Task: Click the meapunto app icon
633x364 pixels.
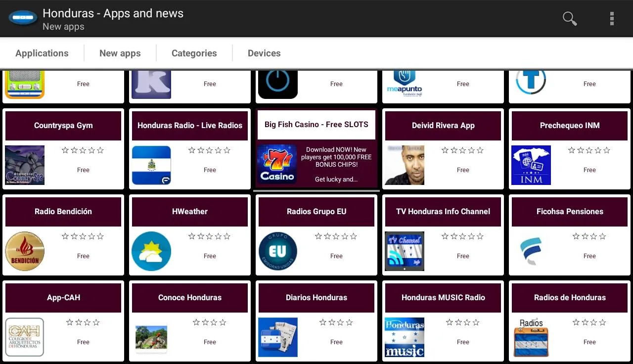Action: coord(404,84)
